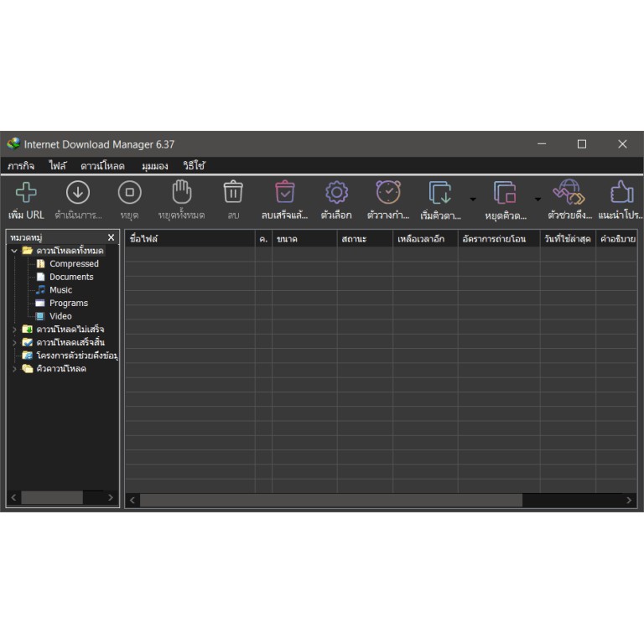This screenshot has width=644, height=644.
Task: Maximize the Internet Download Manager window
Action: (582, 144)
